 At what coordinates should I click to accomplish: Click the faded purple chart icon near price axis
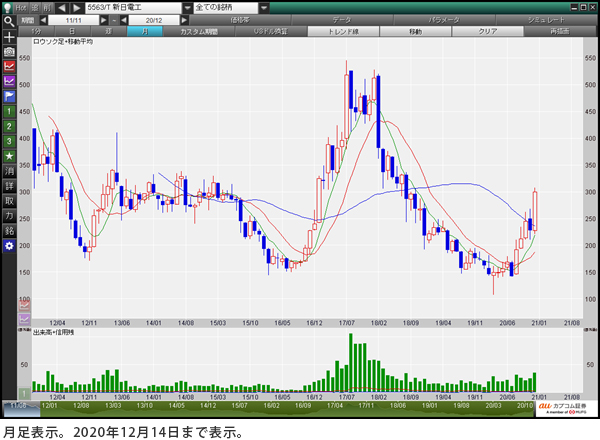(24, 319)
